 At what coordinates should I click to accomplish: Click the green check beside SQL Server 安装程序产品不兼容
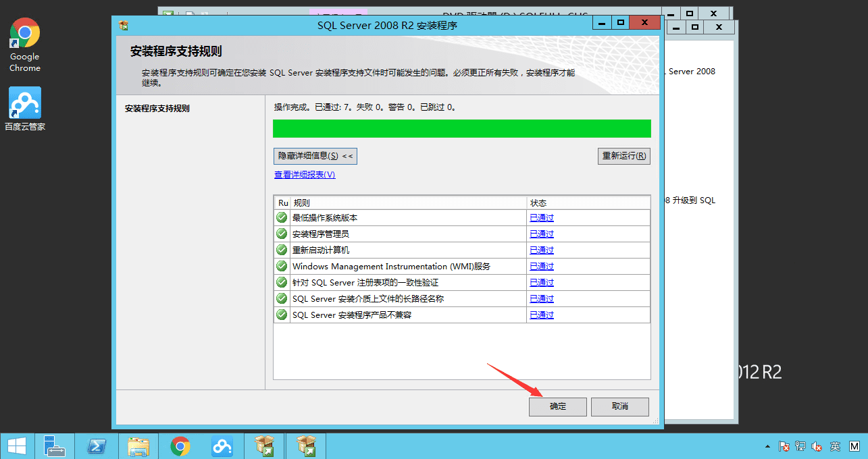282,315
